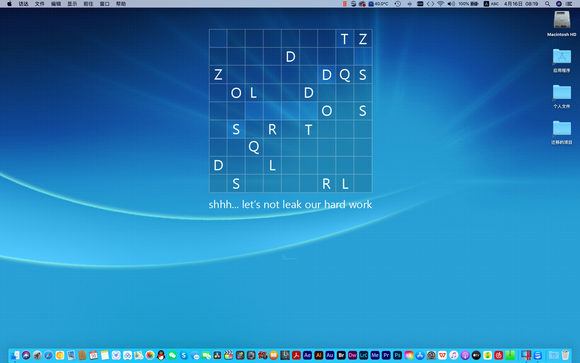Launch Safari compass icon in Dock
This screenshot has width=580, height=363.
coord(48,356)
